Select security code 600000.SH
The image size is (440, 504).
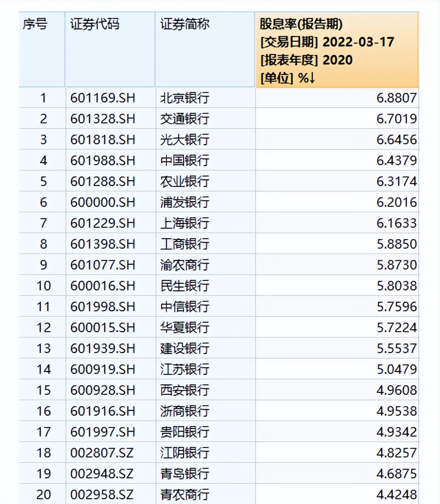pyautogui.click(x=103, y=202)
